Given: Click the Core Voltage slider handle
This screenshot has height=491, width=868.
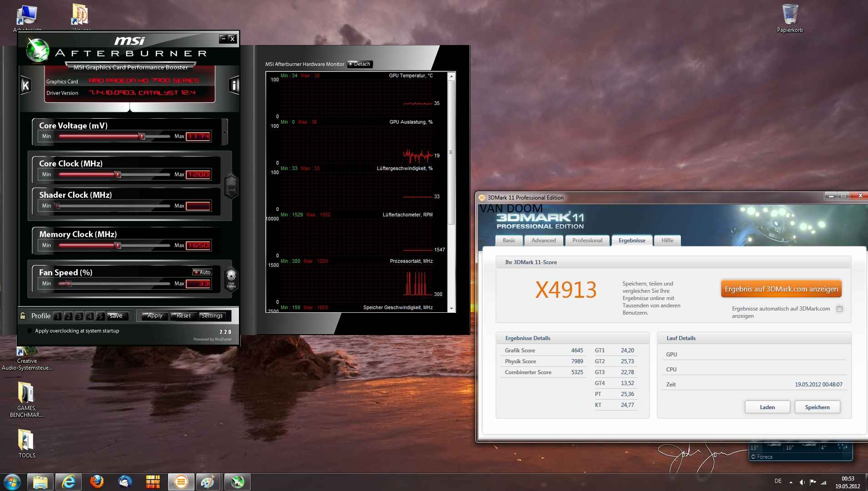Looking at the screenshot, I should [x=142, y=136].
